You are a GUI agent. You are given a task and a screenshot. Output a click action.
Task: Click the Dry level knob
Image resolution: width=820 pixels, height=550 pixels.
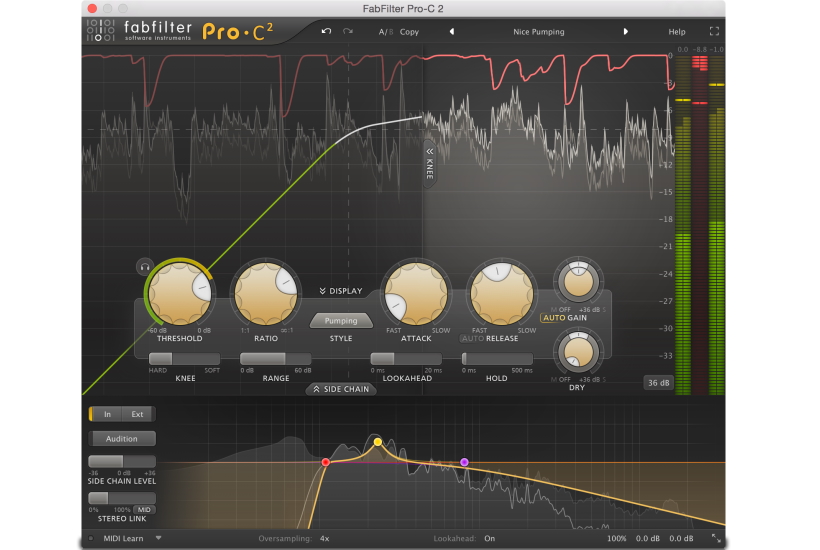(x=578, y=352)
